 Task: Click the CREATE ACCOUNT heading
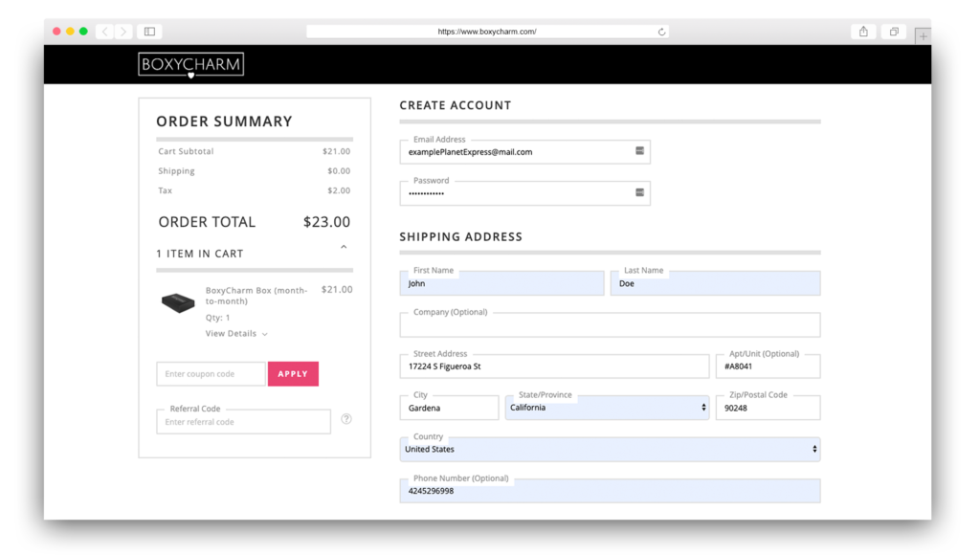(455, 105)
